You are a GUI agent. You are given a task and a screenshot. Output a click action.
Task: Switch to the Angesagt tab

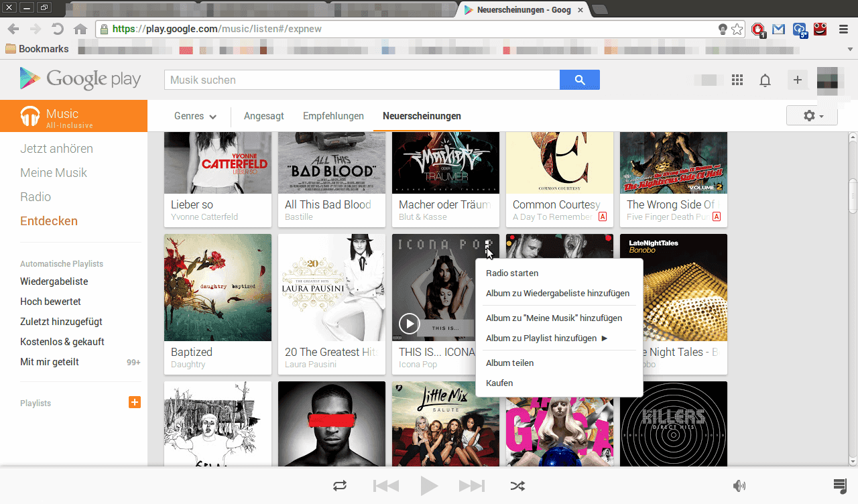coord(264,116)
